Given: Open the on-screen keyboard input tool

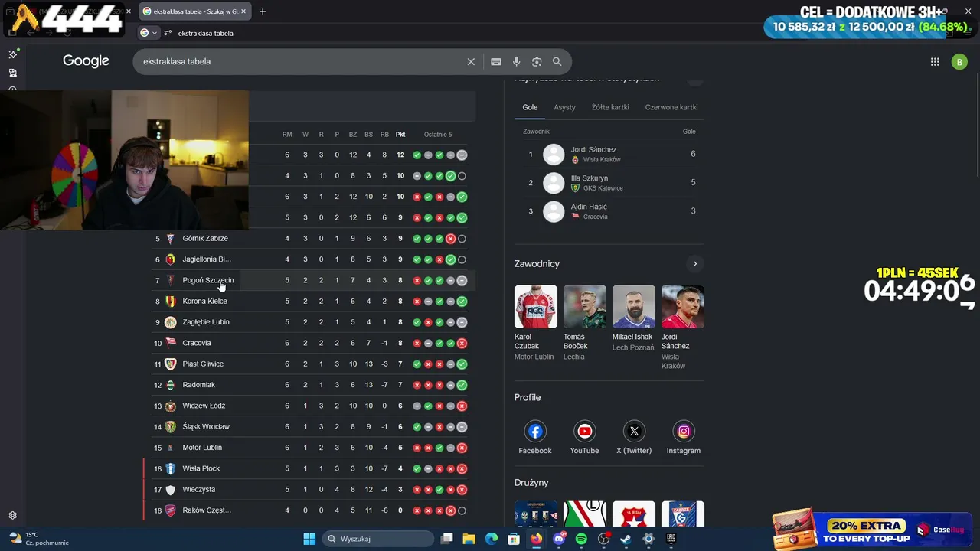Looking at the screenshot, I should click(x=496, y=62).
